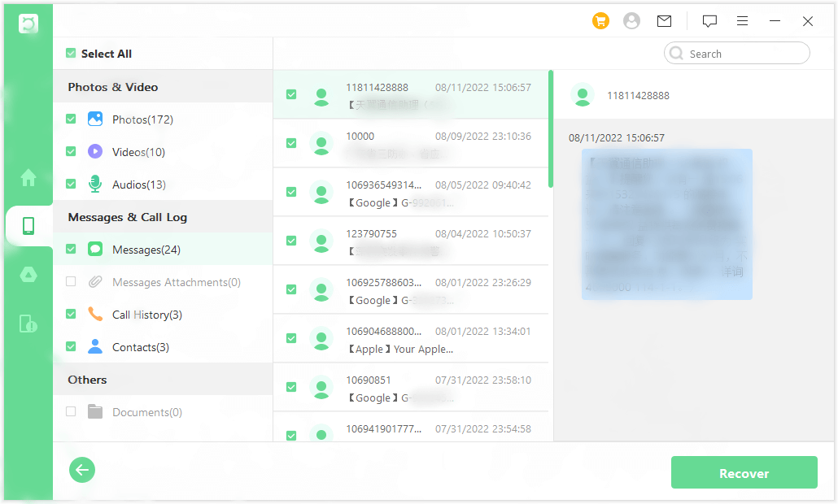The height and width of the screenshot is (504, 838).
Task: Uncheck the Videos(10) checkbox
Action: point(71,152)
